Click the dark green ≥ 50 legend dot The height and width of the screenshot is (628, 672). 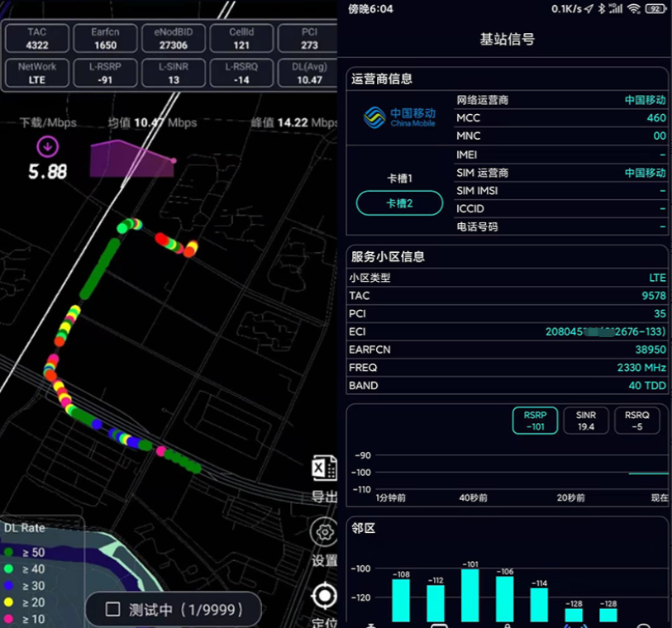[8, 552]
